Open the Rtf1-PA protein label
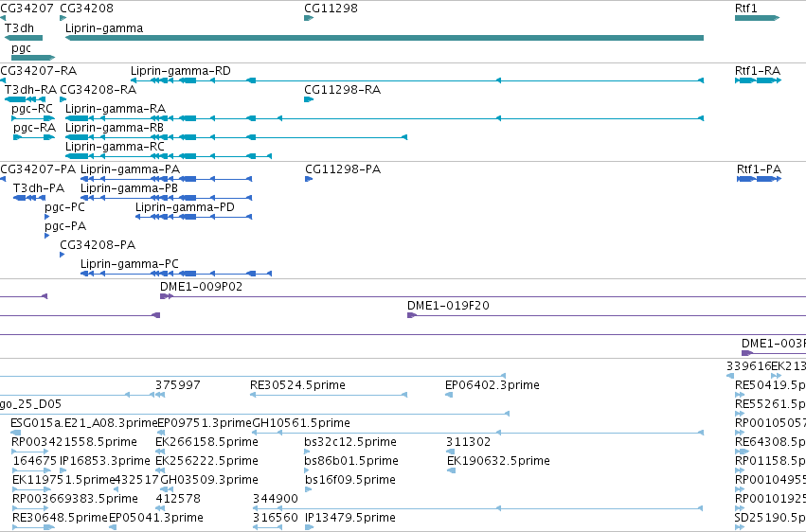 click(759, 169)
